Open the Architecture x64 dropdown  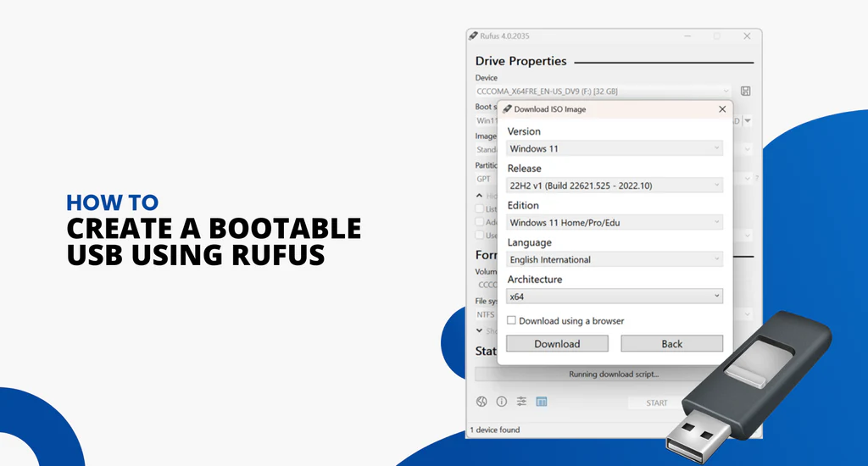pyautogui.click(x=615, y=297)
